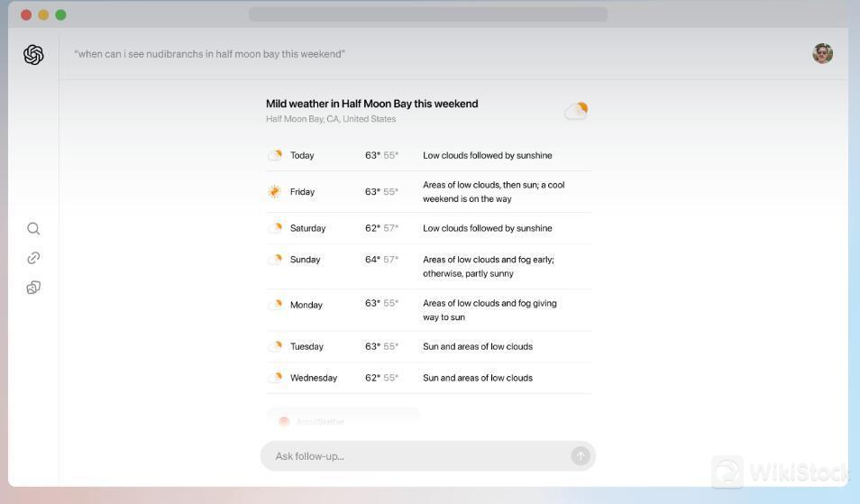Image resolution: width=860 pixels, height=504 pixels.
Task: Select the Sunday forecast row
Action: pyautogui.click(x=428, y=266)
